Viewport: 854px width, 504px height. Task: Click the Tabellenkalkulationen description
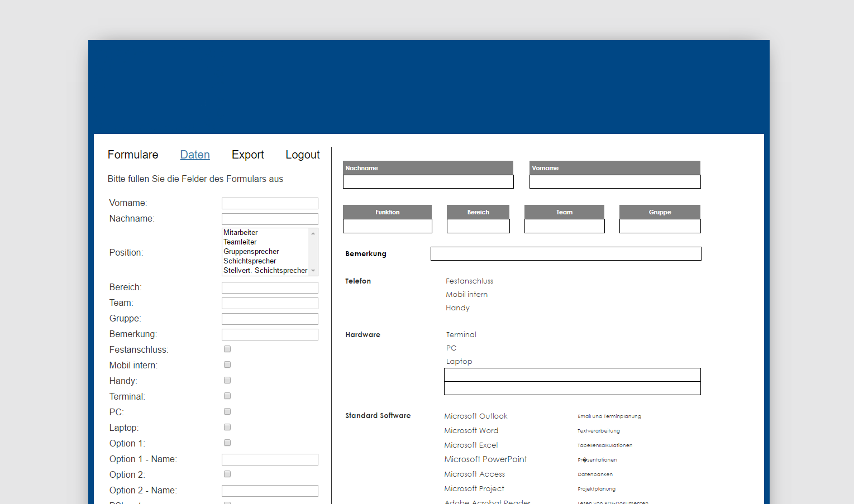point(605,445)
